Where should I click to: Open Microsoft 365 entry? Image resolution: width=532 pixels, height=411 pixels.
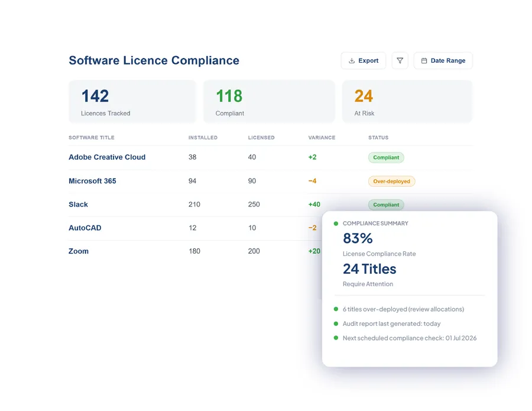pos(92,181)
